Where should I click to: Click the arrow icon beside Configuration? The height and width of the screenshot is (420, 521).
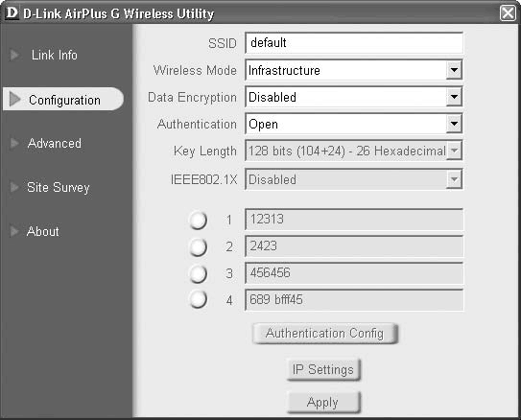pyautogui.click(x=15, y=99)
